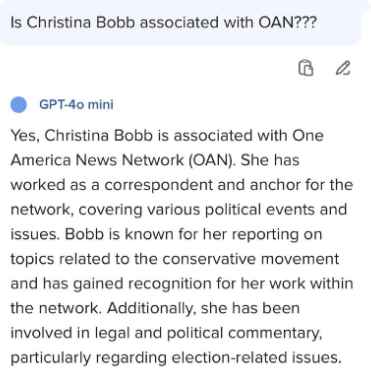
Task: Click the blue GPT-4o mini avatar circle
Action: [19, 105]
